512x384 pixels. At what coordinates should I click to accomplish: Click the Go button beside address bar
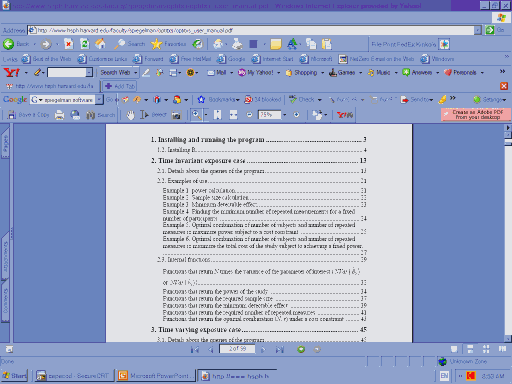495,30
